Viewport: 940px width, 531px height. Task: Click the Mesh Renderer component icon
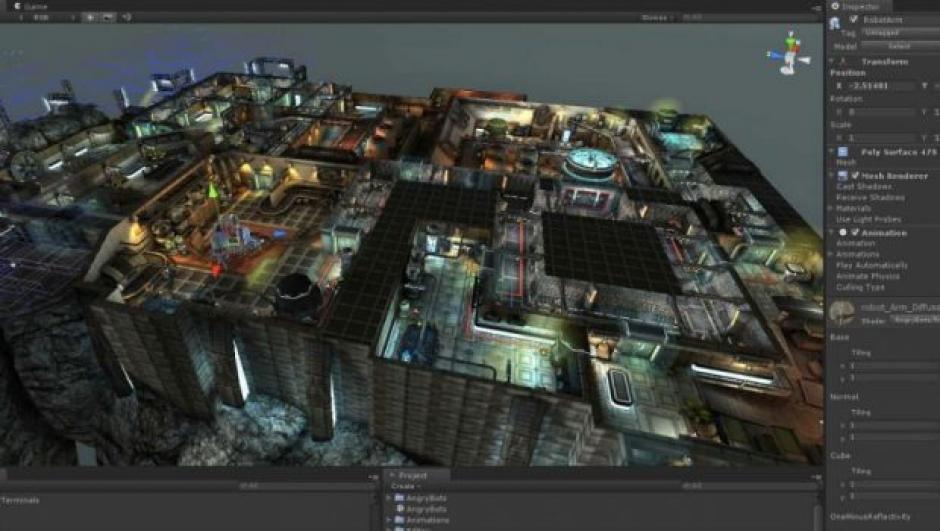843,176
